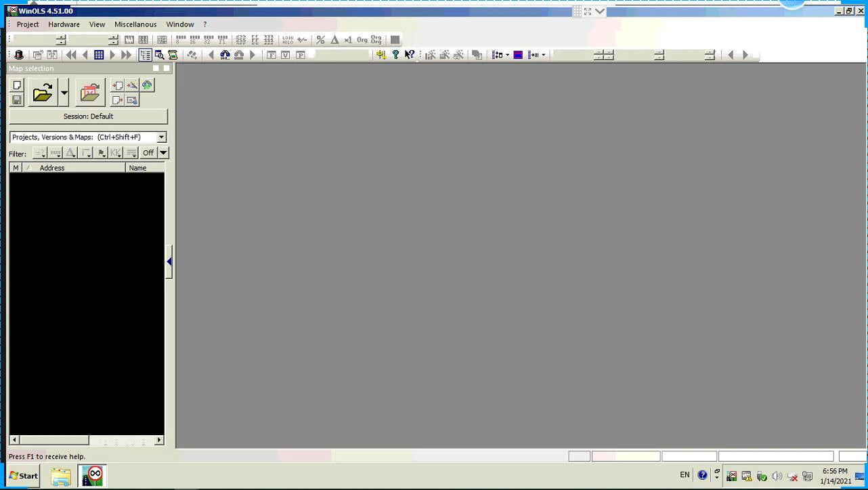Screen dimensions: 868x490
Task: Click the percent display icon
Action: pyautogui.click(x=320, y=40)
